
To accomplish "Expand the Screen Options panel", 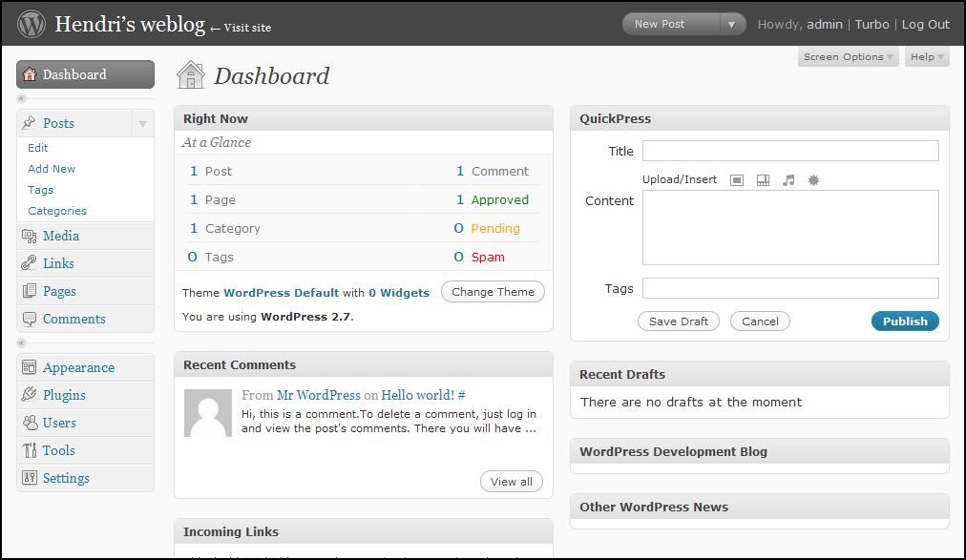I will [848, 56].
